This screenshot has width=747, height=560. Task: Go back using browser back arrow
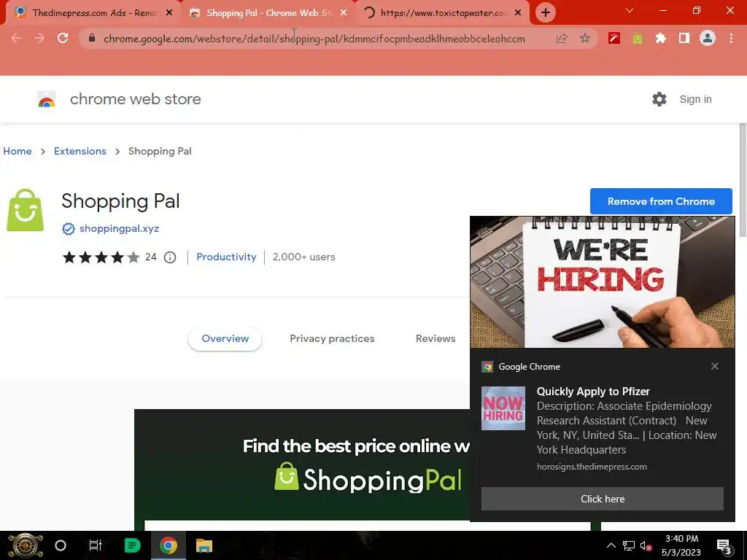16,38
